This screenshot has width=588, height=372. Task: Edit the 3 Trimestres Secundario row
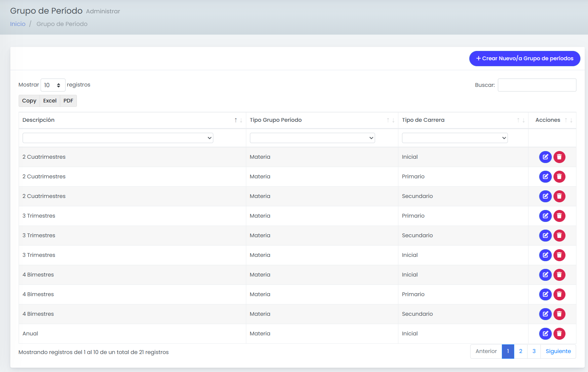point(545,236)
